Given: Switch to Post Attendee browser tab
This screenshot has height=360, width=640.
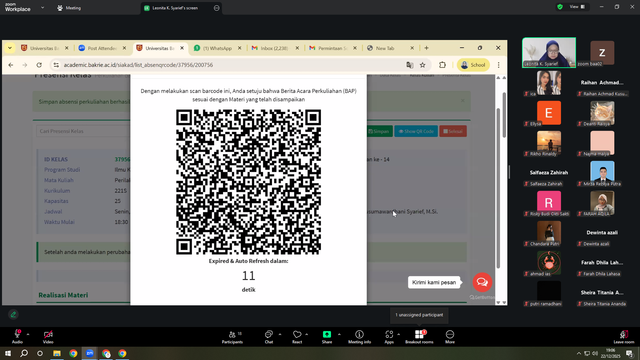Looking at the screenshot, I should point(102,48).
